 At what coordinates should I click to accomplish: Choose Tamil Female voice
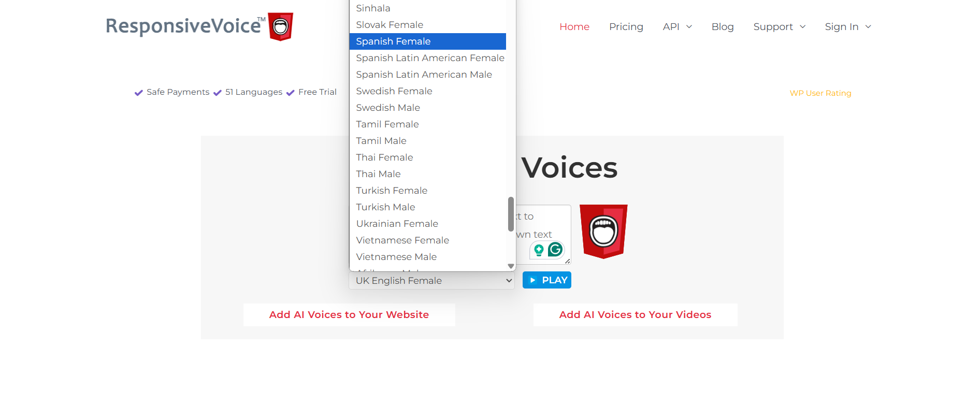click(428, 124)
